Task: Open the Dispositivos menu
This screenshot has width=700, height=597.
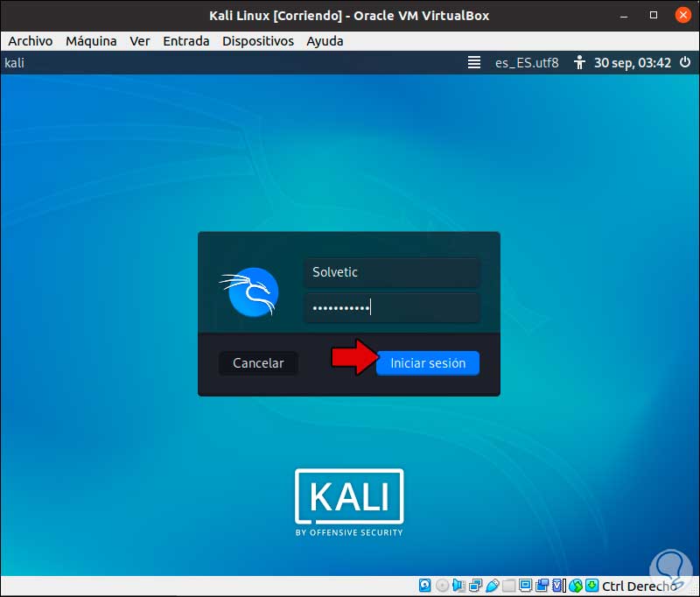Action: click(x=258, y=41)
